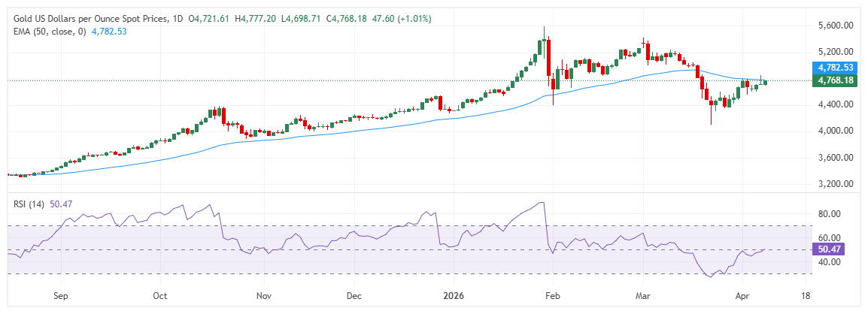Select the 1D interval label

coord(179,19)
